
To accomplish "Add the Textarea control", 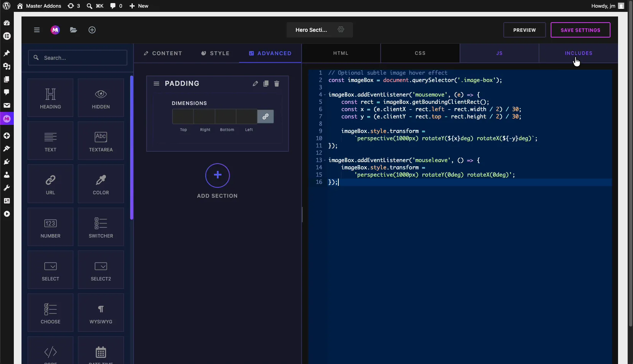I will point(101,141).
